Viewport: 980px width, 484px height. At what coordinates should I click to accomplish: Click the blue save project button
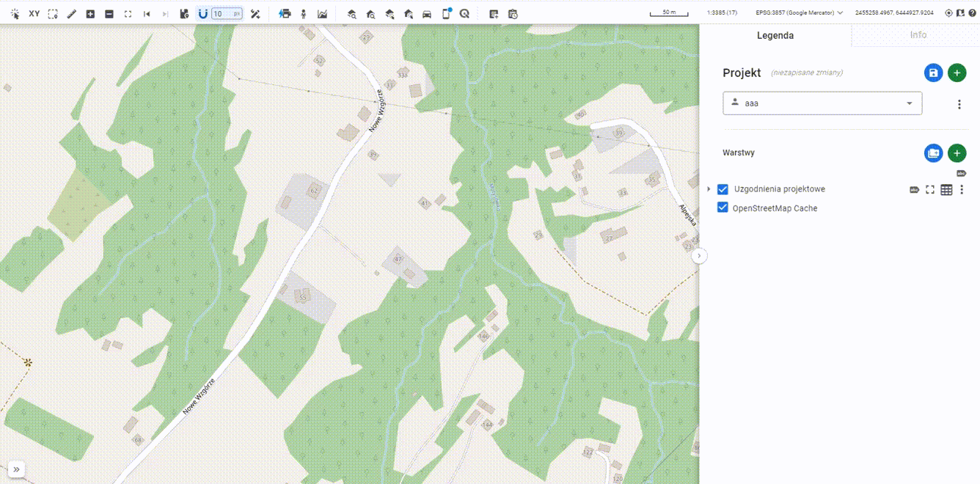[x=933, y=73]
